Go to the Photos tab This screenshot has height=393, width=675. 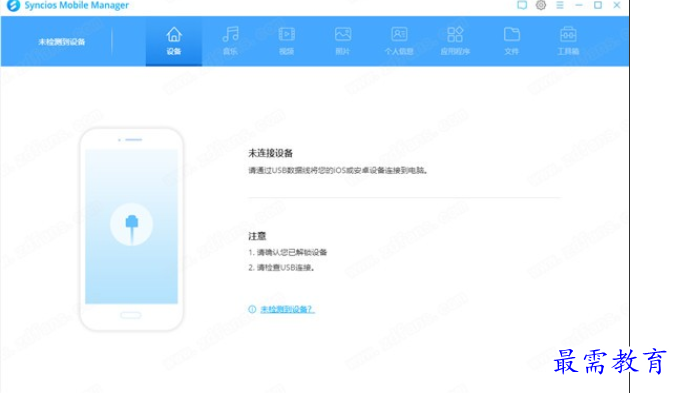[x=343, y=41]
